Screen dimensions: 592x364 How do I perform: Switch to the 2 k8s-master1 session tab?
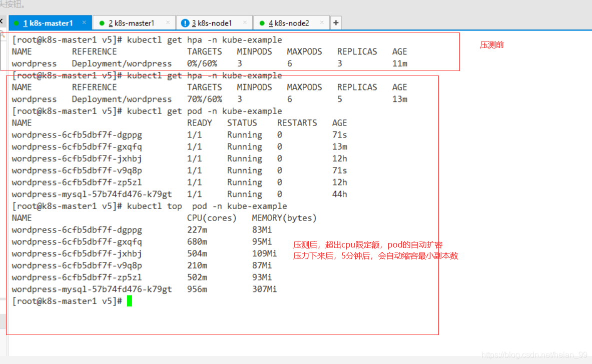pyautogui.click(x=134, y=23)
